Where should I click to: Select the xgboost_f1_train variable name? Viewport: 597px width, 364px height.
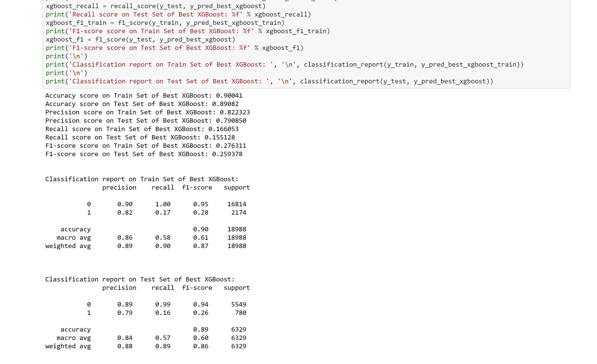pyautogui.click(x=76, y=22)
